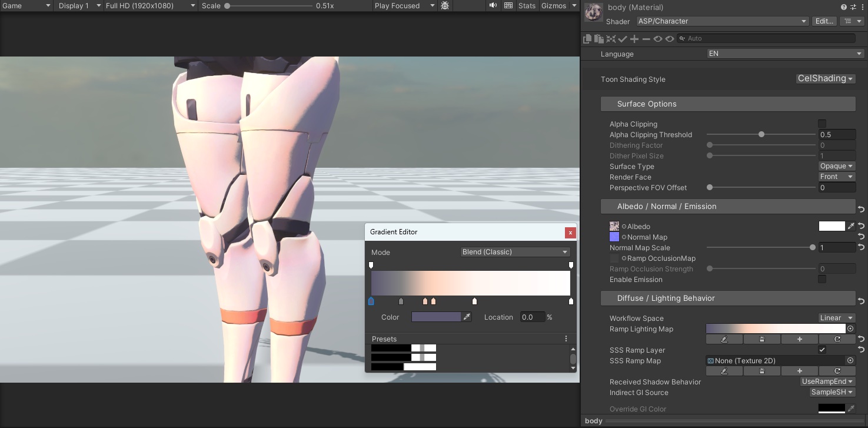Click the eyedropper next to the Albedo color
This screenshot has width=868, height=428.
point(850,226)
